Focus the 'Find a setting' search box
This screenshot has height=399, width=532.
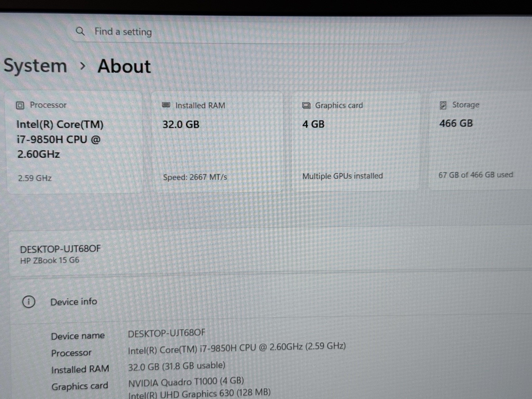(238, 32)
